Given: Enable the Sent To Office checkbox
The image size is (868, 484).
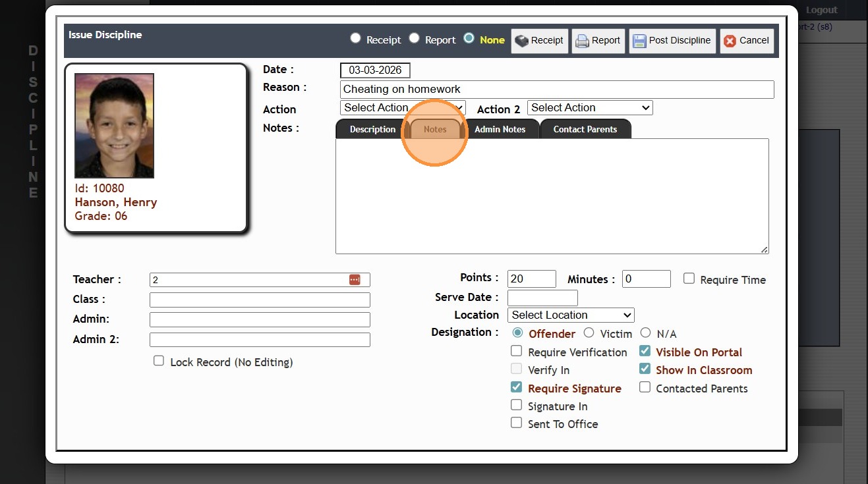Looking at the screenshot, I should point(517,423).
